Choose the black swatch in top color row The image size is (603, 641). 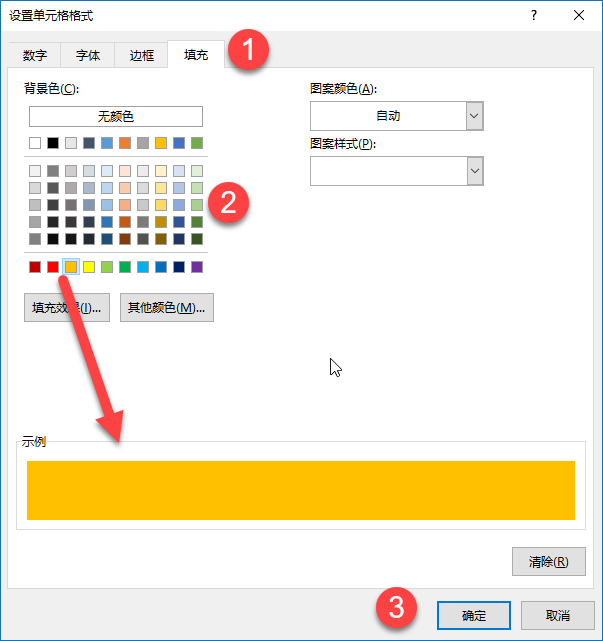pyautogui.click(x=53, y=143)
